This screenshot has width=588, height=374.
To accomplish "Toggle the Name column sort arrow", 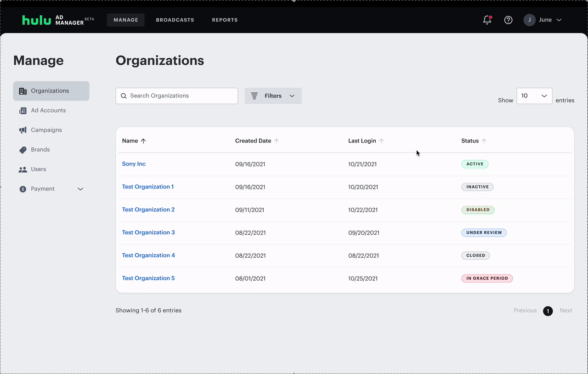I will coord(144,141).
